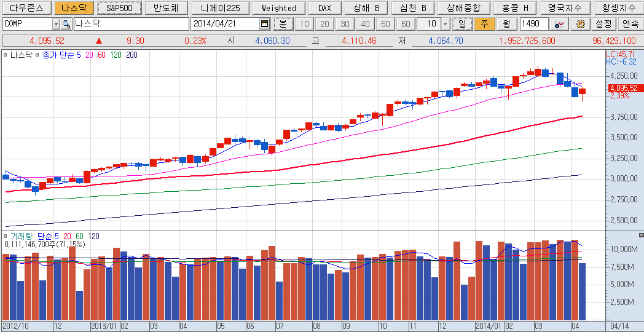
Task: Open the S&P500 tab
Action: [x=120, y=8]
